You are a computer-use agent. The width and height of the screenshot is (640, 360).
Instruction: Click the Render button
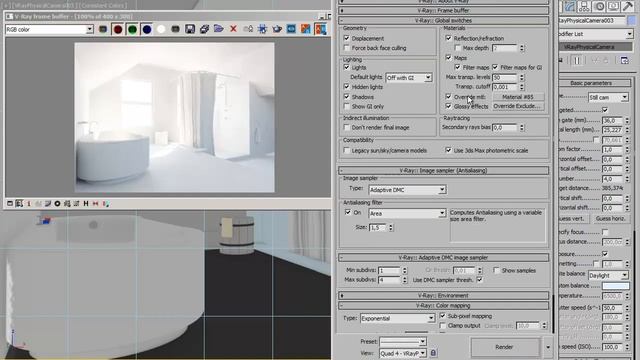[504, 347]
